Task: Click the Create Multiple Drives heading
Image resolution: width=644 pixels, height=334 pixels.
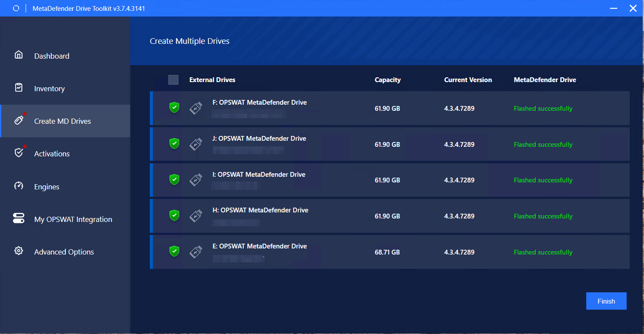Action: pos(190,41)
